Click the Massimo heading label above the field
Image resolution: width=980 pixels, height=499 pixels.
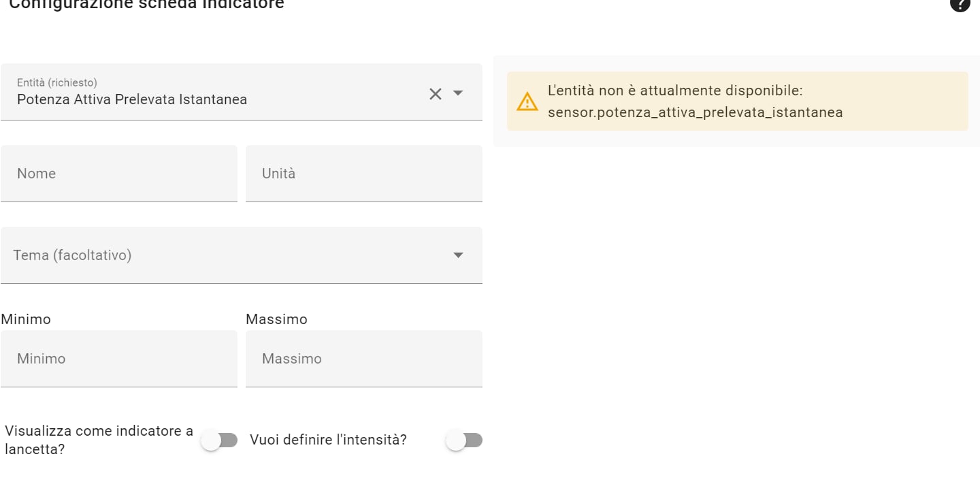coord(276,319)
